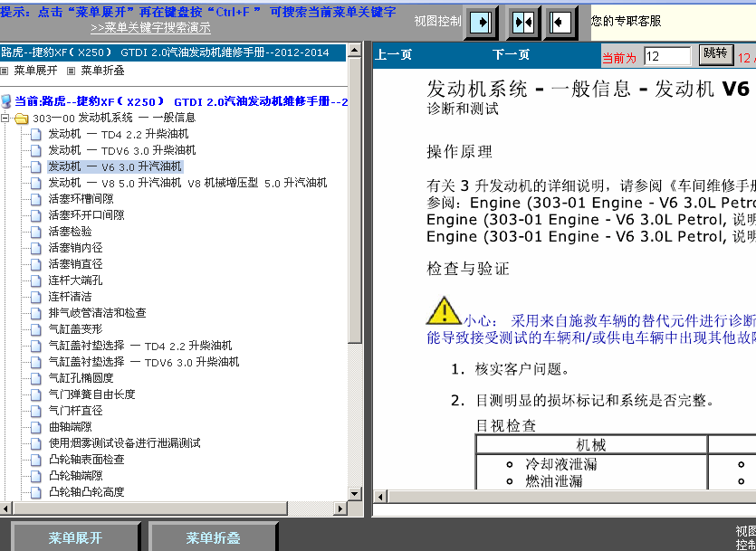Click the yellow warning triangle icon
Viewport: 756px width, 551px height.
click(x=444, y=310)
